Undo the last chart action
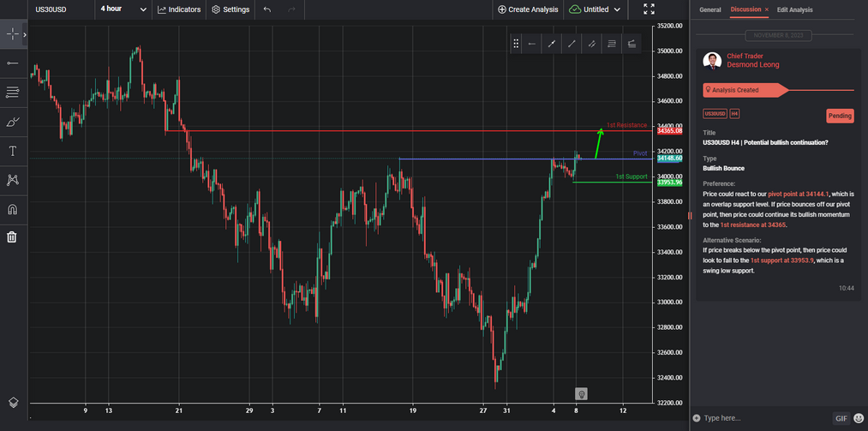Viewport: 868px width, 431px height. (267, 9)
